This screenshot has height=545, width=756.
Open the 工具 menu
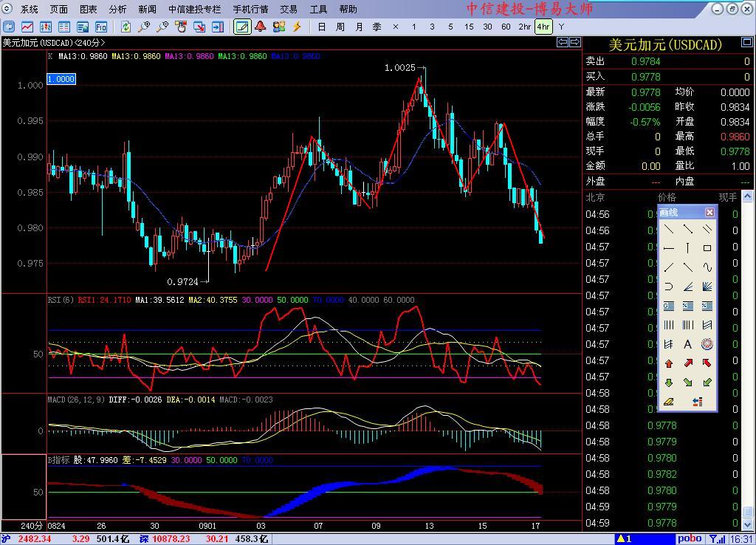click(318, 10)
